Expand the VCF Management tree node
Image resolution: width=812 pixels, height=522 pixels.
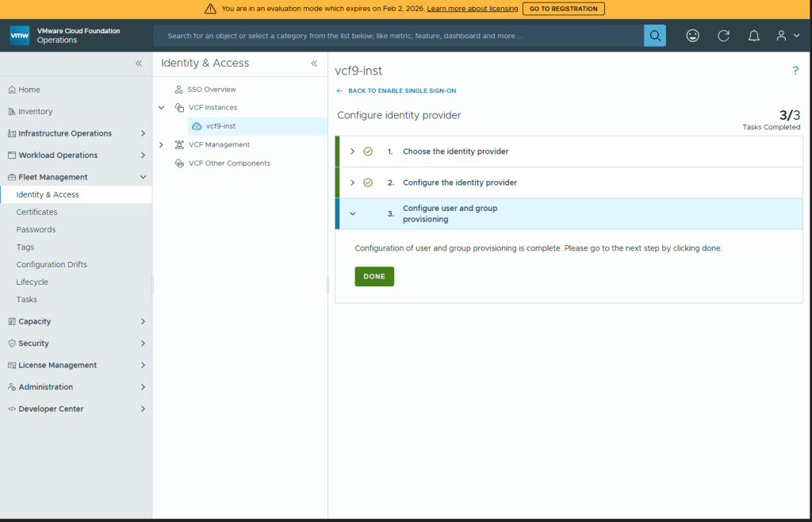tap(162, 144)
